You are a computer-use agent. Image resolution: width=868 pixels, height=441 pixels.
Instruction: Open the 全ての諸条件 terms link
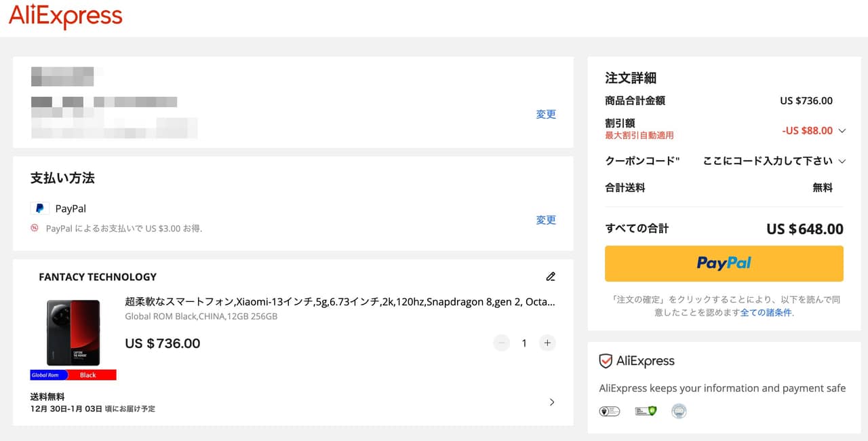point(766,313)
